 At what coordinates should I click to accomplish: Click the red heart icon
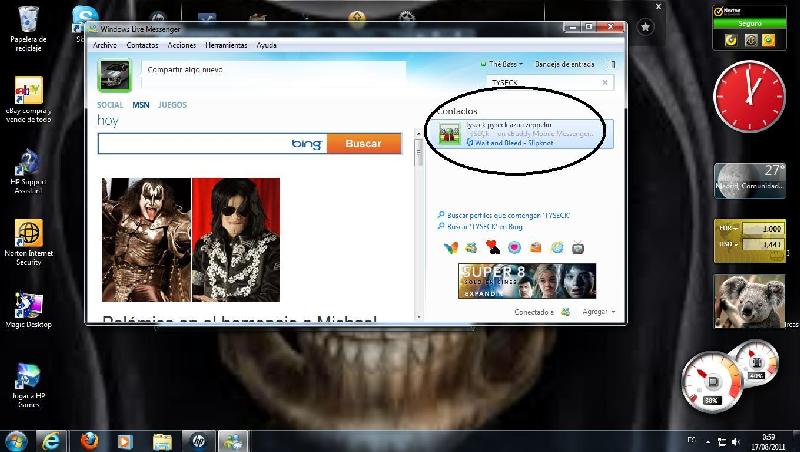coord(493,247)
